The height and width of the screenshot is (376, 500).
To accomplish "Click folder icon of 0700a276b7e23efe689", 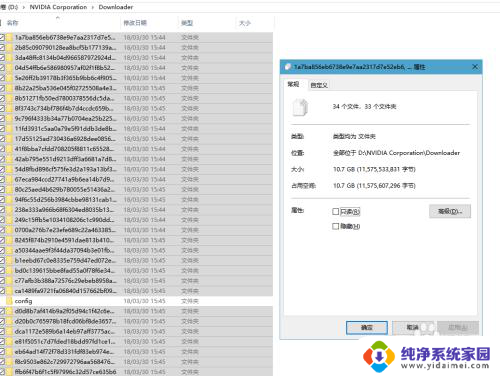I will point(9,230).
